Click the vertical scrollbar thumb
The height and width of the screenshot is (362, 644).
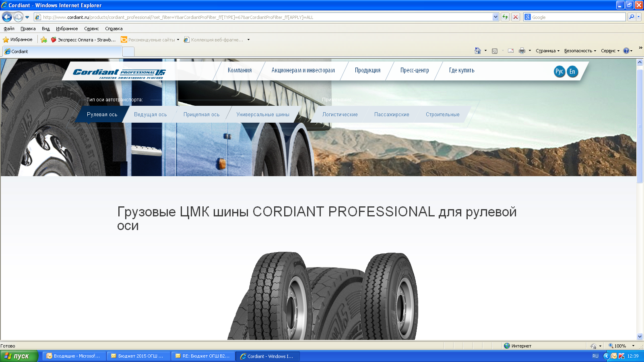click(x=640, y=125)
